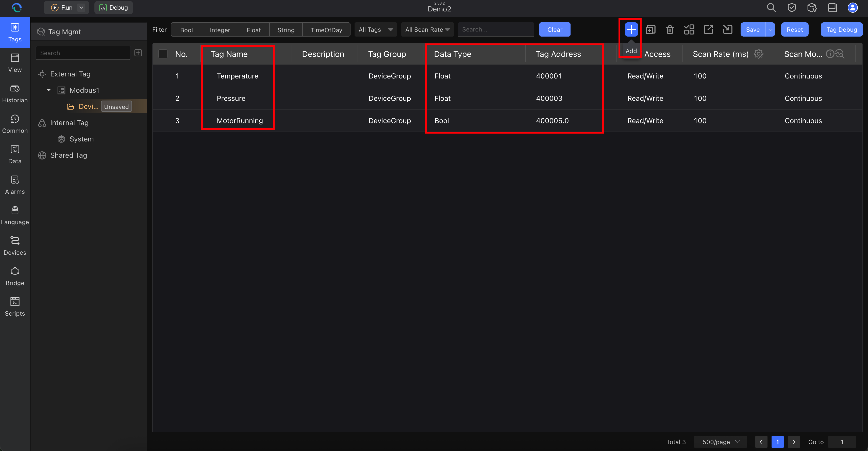Click the Scan Mode info icon
The width and height of the screenshot is (868, 451).
pos(830,54)
